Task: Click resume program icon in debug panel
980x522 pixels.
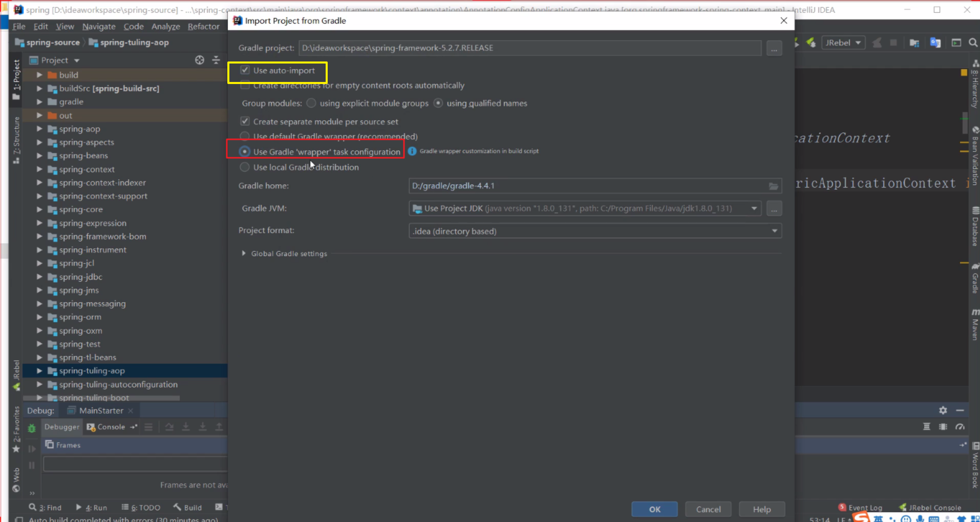Action: pos(32,449)
